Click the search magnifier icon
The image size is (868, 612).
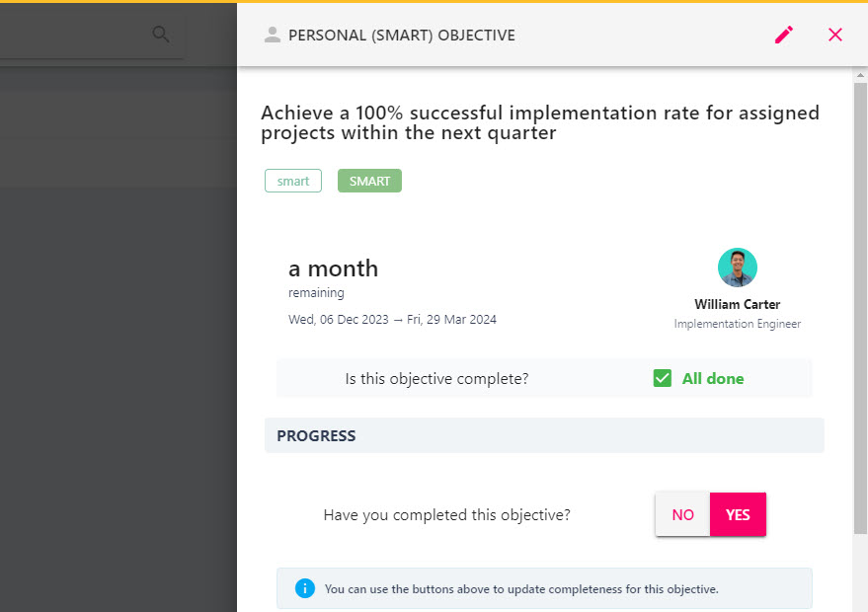point(161,35)
